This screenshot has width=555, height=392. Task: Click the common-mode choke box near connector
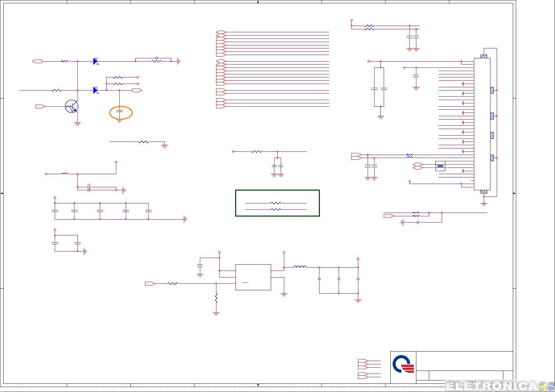tap(440, 166)
